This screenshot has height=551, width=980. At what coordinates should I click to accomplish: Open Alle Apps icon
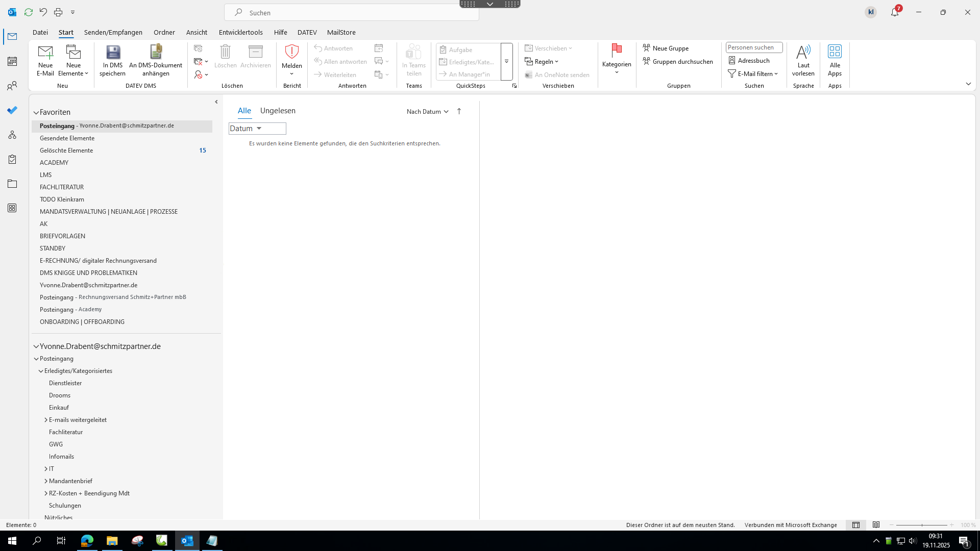coord(835,52)
